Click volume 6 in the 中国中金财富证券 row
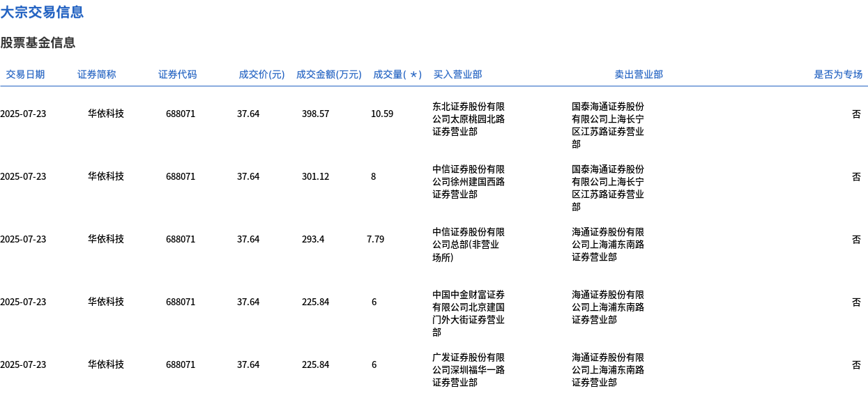Viewport: 868px width, 400px height. [374, 302]
